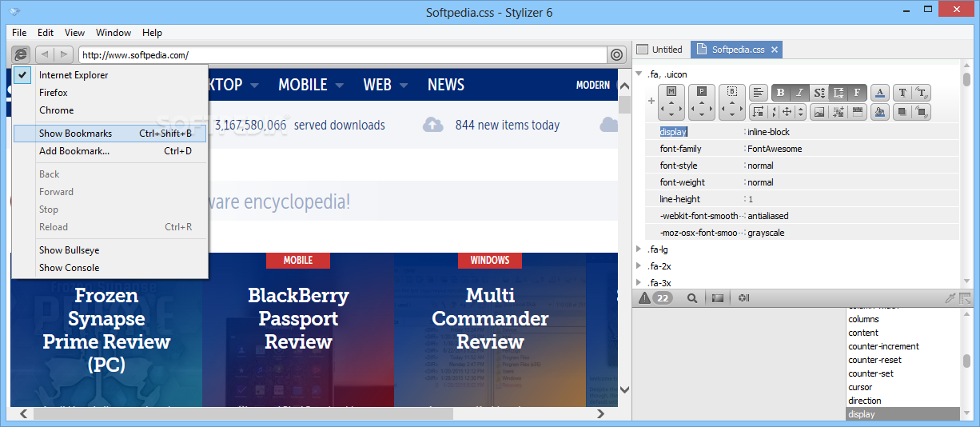This screenshot has height=427, width=980.
Task: Click the advanced box shadow icon
Action: pos(922,112)
